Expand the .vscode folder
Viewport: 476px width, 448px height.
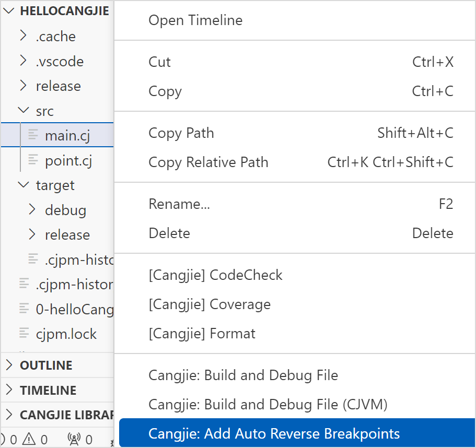click(x=22, y=61)
